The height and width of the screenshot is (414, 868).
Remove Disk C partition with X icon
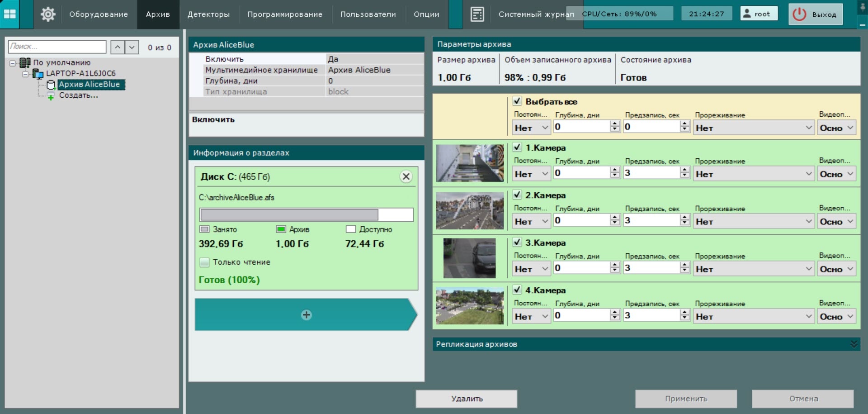406,176
